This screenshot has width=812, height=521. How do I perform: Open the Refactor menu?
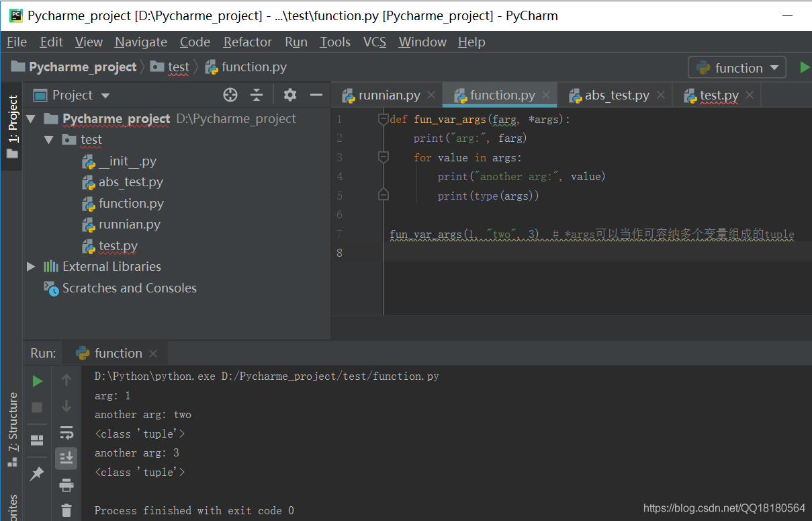(248, 42)
